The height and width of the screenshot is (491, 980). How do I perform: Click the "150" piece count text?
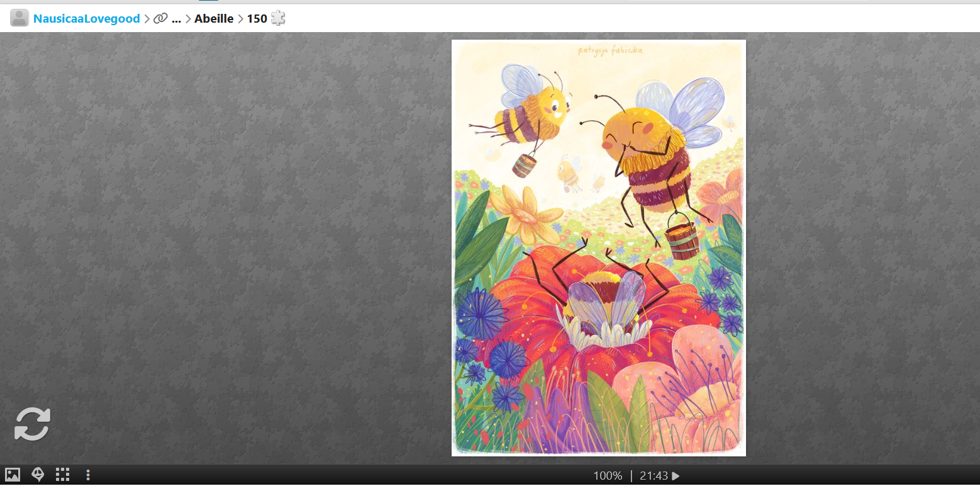[257, 19]
